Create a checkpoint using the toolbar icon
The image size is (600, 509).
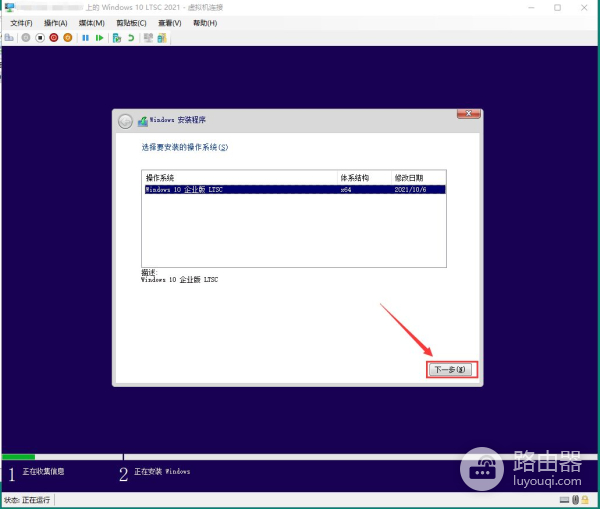point(117,38)
